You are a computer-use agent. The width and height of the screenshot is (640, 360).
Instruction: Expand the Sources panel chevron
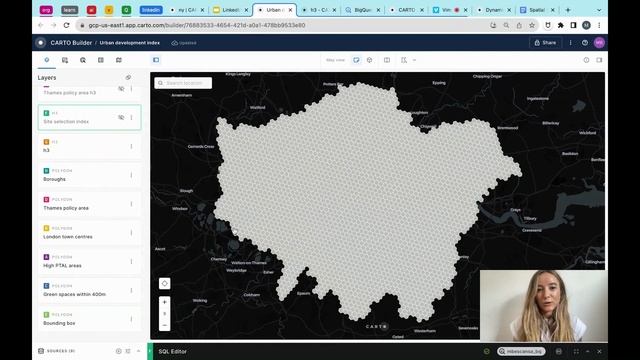pyautogui.click(x=138, y=351)
